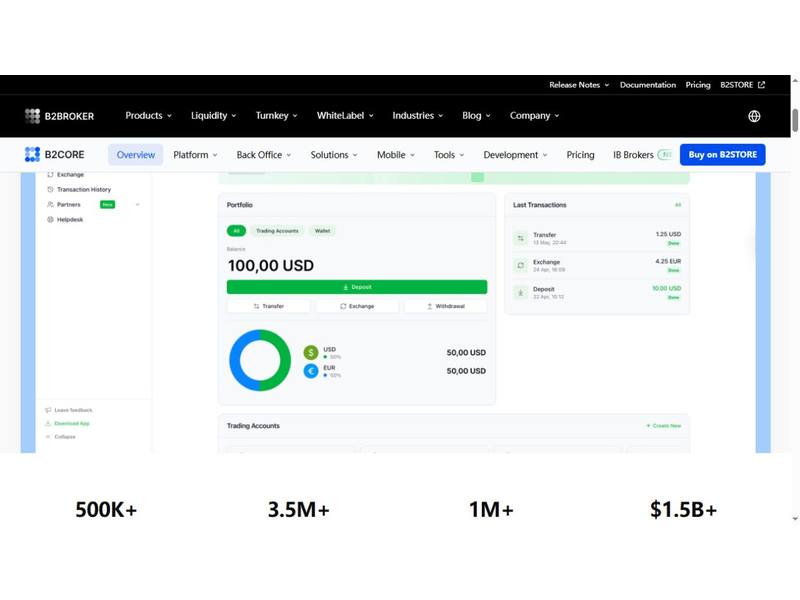
Task: Click the 100,00 USD balance
Action: 271,265
